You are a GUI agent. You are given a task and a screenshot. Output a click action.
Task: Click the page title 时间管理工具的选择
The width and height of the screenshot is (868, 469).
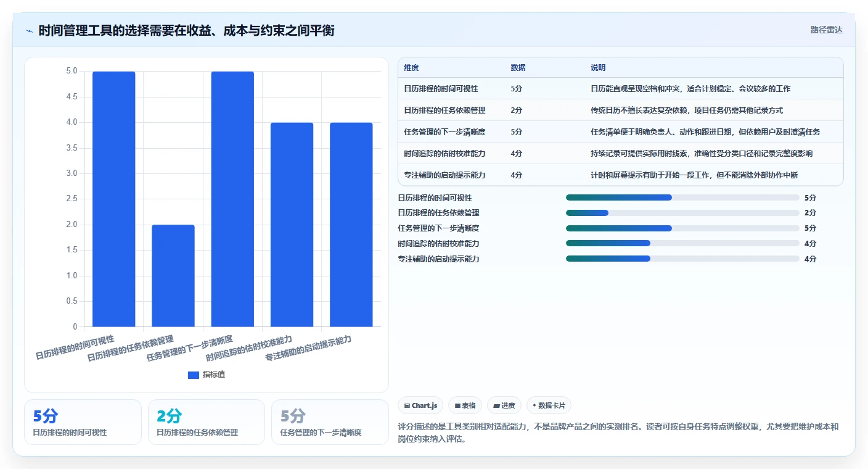tap(186, 30)
